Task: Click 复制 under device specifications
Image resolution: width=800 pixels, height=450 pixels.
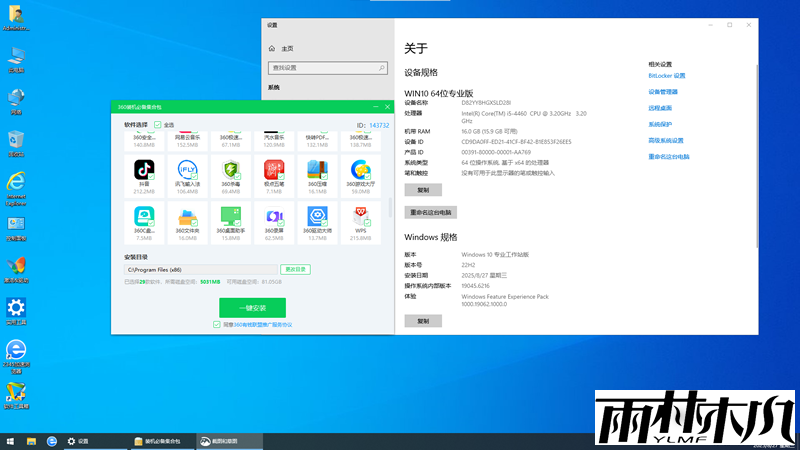Action: coord(423,190)
